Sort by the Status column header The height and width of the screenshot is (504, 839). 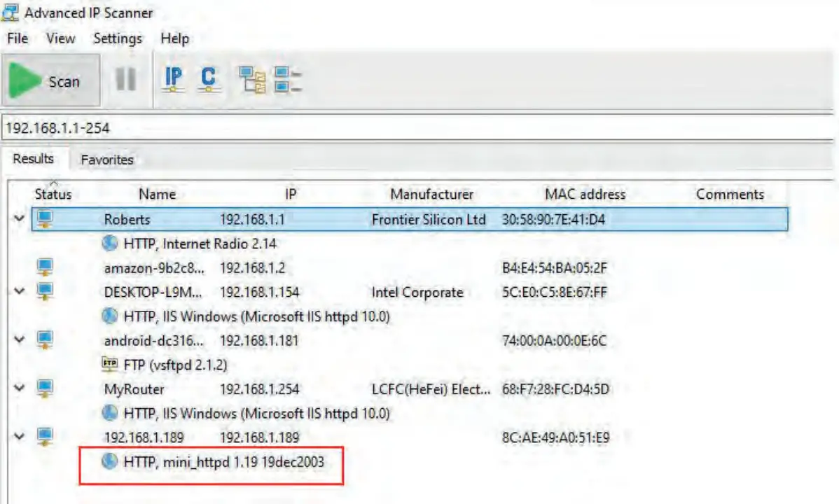point(53,194)
